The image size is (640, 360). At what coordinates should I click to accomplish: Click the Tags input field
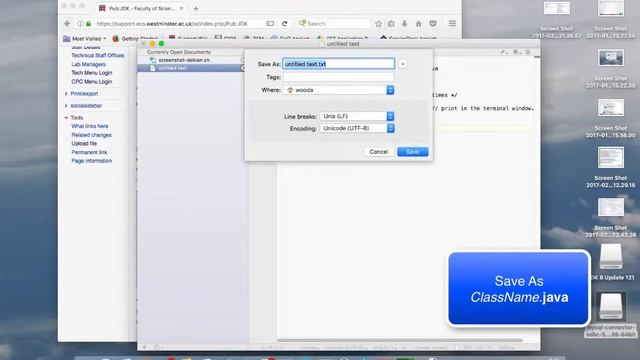pyautogui.click(x=338, y=77)
